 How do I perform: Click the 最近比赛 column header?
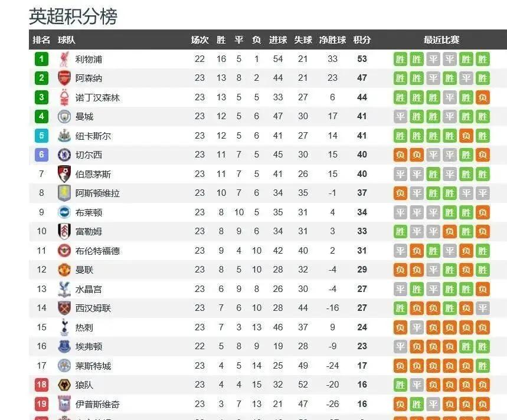pos(441,40)
